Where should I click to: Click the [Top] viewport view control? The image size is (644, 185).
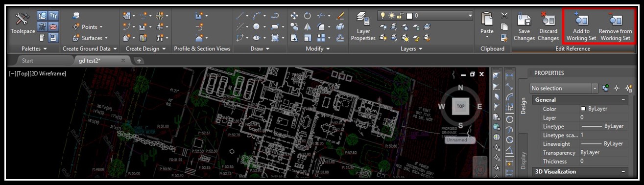[x=23, y=73]
